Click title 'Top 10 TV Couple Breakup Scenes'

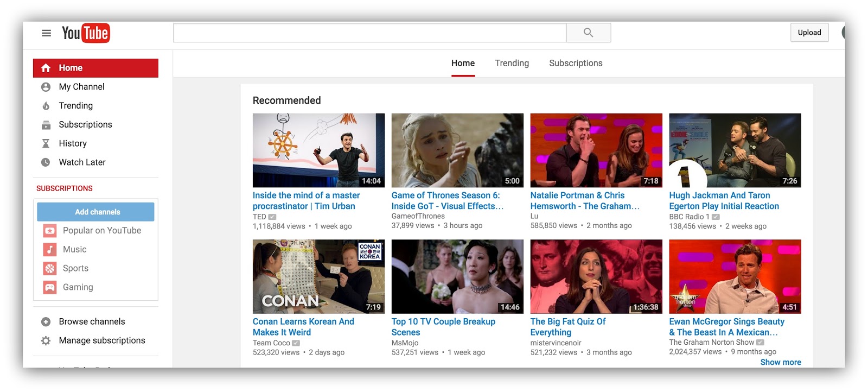pyautogui.click(x=443, y=327)
